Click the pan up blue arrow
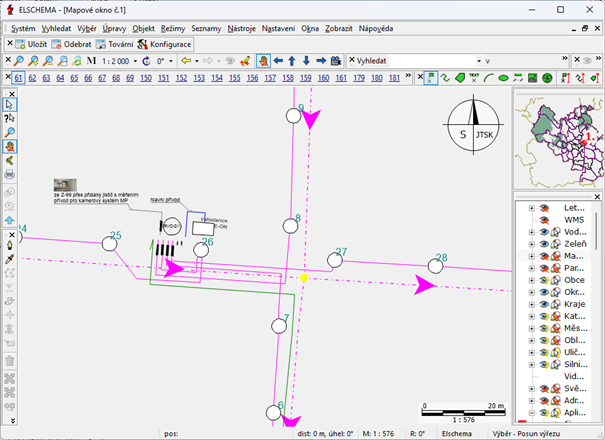605x440 pixels. point(291,61)
